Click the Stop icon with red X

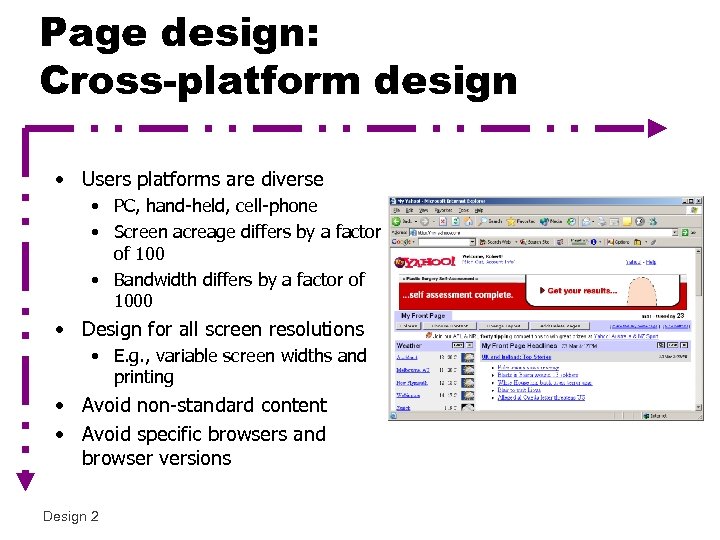coord(443,221)
